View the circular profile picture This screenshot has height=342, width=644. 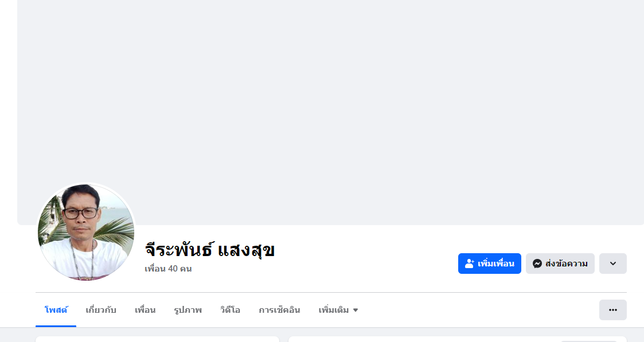click(86, 232)
